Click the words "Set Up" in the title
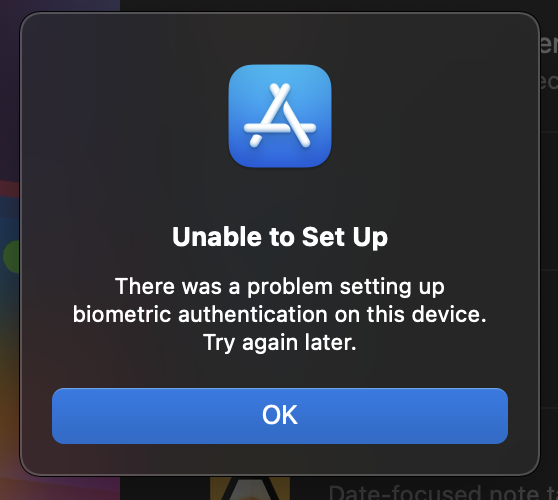This screenshot has height=500, width=558. tap(345, 237)
